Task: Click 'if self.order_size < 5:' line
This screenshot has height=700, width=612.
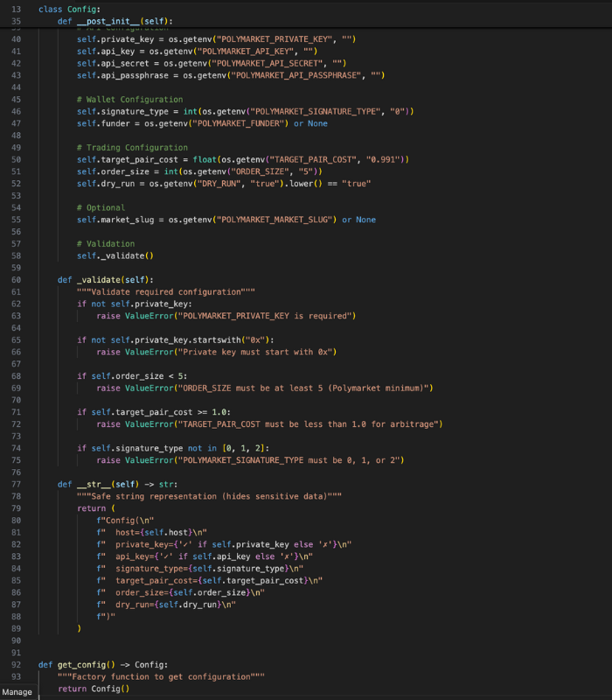Action: (x=132, y=377)
